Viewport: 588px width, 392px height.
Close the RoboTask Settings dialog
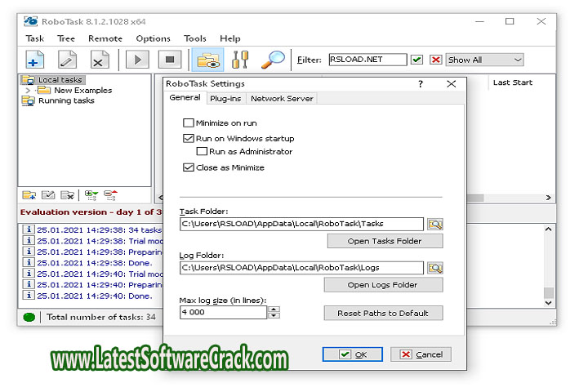coord(452,83)
